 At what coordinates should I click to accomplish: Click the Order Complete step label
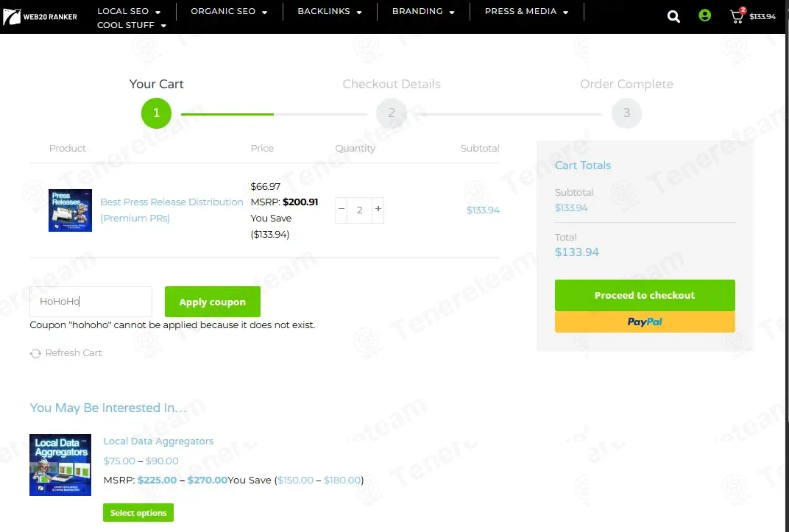coord(626,84)
